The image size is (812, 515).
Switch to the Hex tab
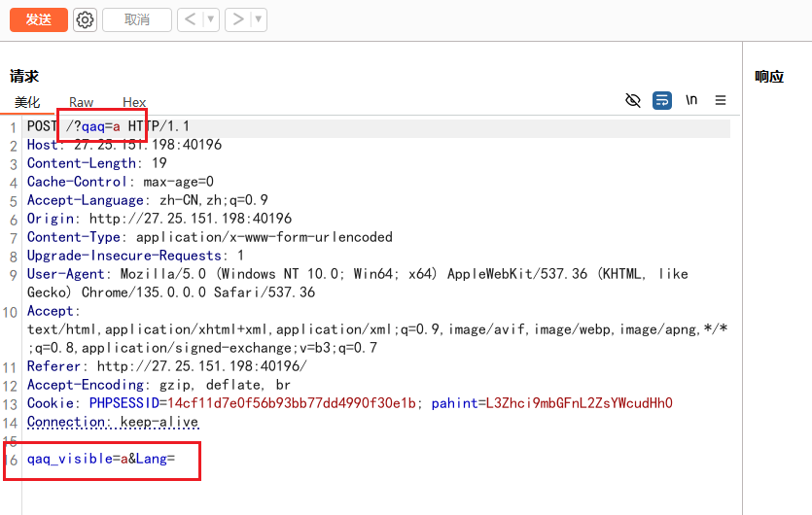pos(134,102)
